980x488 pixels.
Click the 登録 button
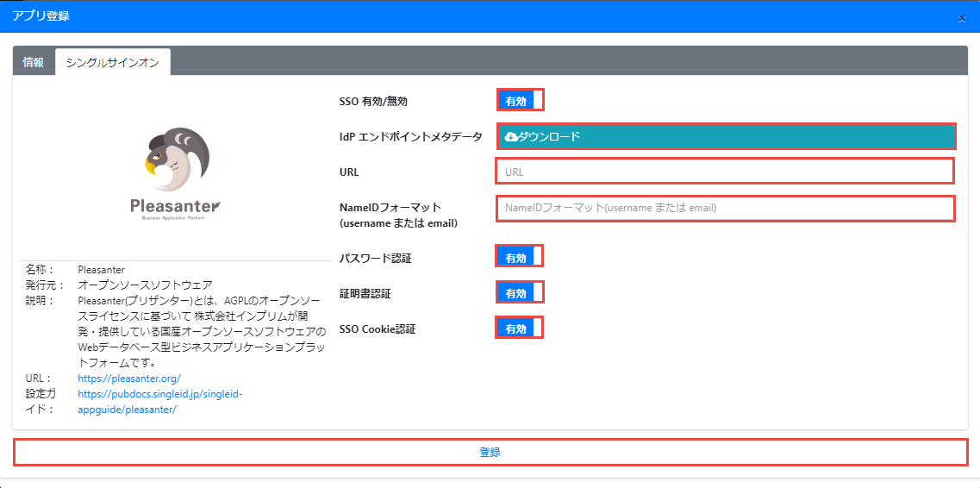(x=490, y=453)
